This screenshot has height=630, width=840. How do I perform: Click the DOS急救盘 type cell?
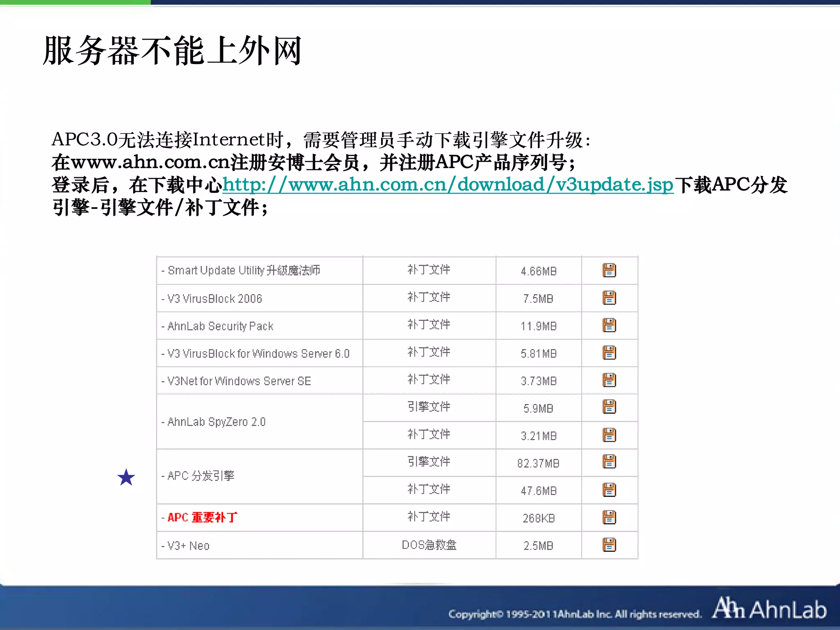[x=429, y=545]
